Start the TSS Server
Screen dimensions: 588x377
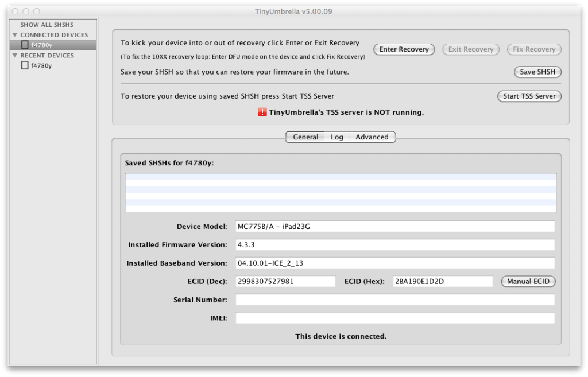coord(529,96)
